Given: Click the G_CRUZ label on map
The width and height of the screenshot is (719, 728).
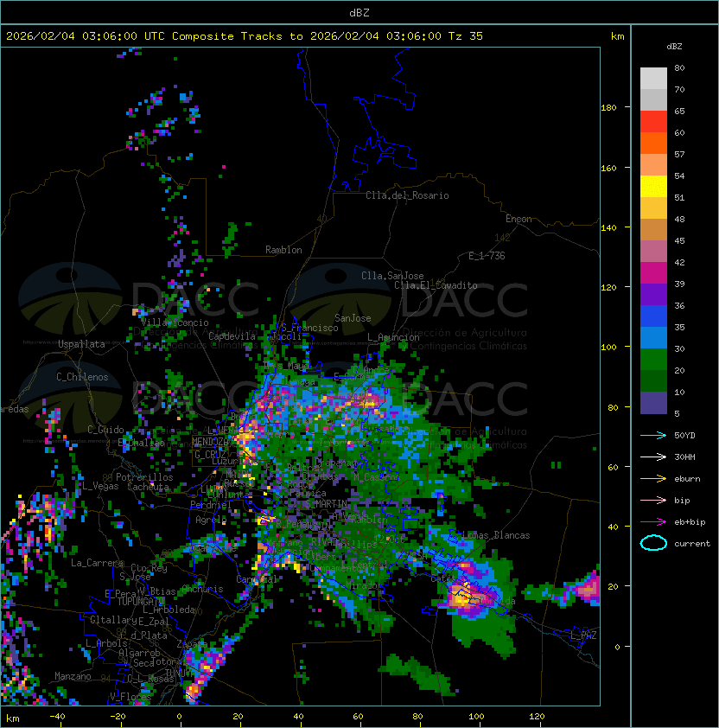Looking at the screenshot, I should [210, 455].
